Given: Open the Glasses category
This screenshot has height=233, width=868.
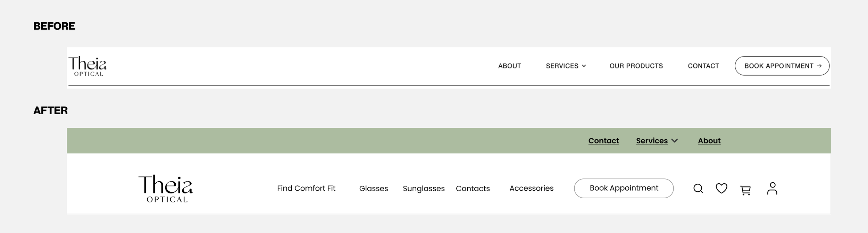Looking at the screenshot, I should (373, 189).
